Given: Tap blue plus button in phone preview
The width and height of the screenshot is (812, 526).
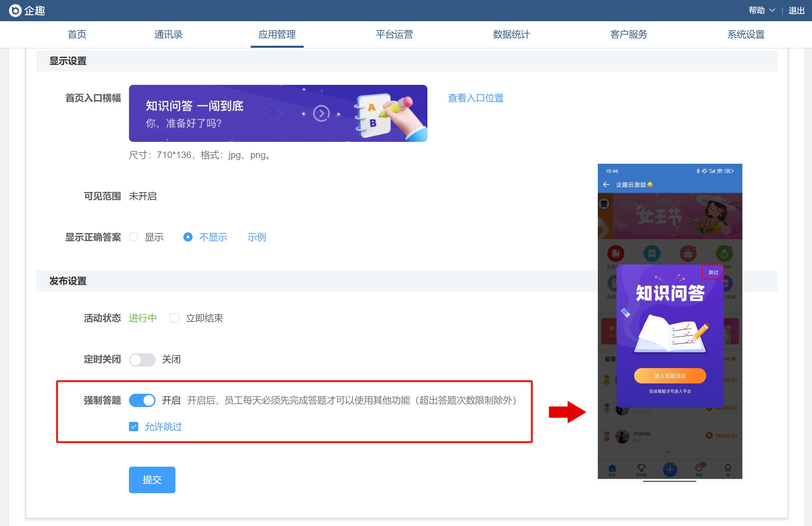Looking at the screenshot, I should pos(670,469).
